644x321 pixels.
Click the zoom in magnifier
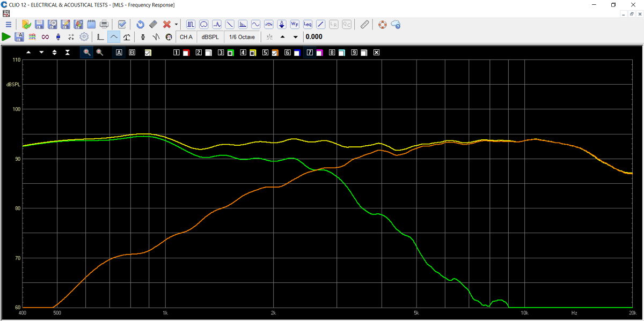(x=86, y=53)
